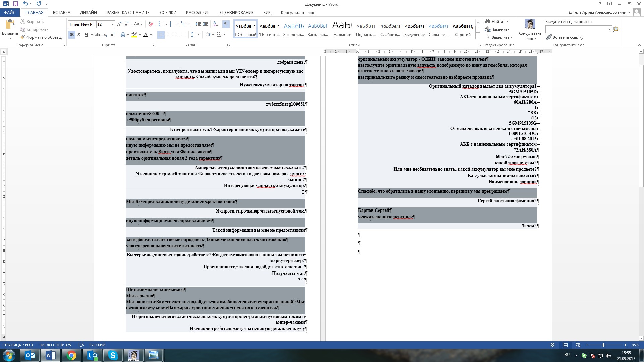This screenshot has width=644, height=362.
Task: Click the КонсультантПлюс search text field
Action: [576, 29]
